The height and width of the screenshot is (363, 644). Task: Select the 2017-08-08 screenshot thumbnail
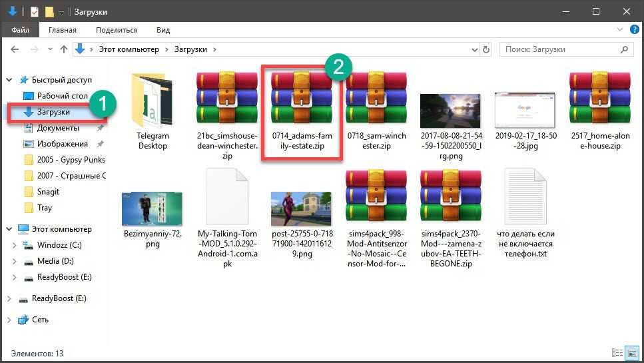(x=450, y=110)
